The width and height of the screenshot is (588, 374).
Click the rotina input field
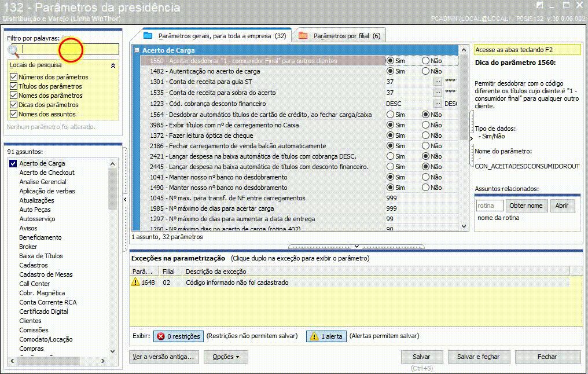pos(490,206)
